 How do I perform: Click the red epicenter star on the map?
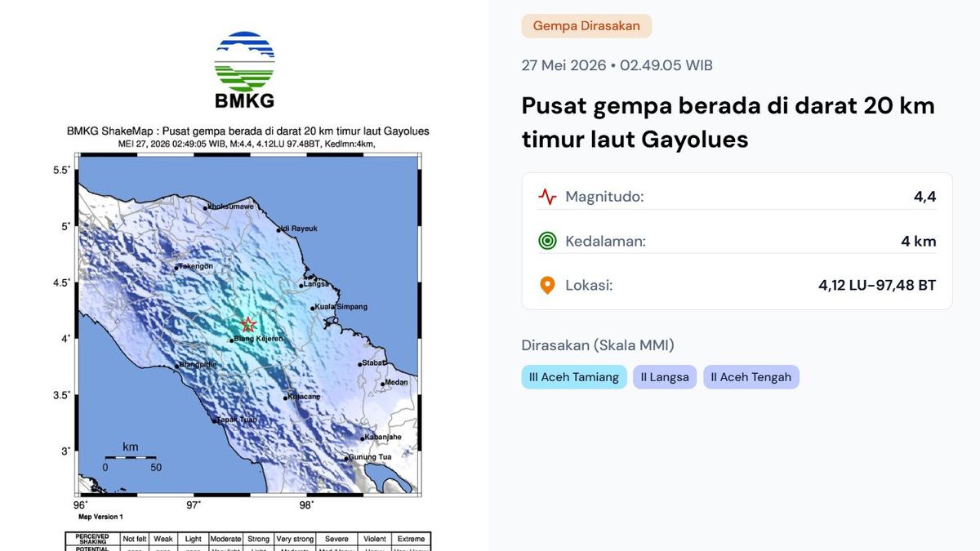249,324
